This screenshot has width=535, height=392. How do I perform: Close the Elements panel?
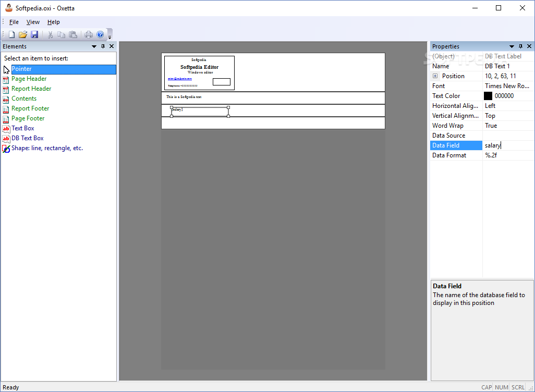click(x=112, y=46)
